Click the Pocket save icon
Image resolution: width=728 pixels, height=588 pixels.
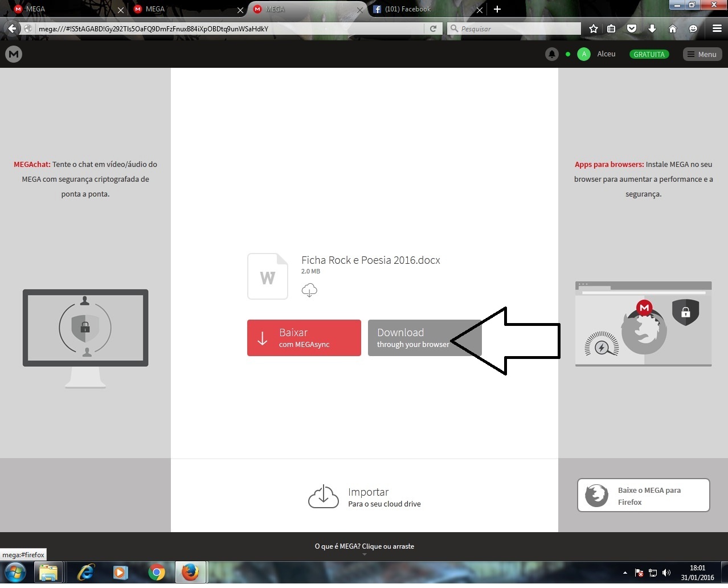click(632, 28)
